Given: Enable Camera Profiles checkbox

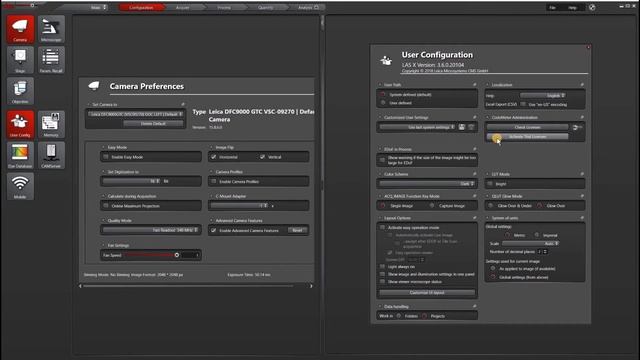Looking at the screenshot, I should click(214, 181).
